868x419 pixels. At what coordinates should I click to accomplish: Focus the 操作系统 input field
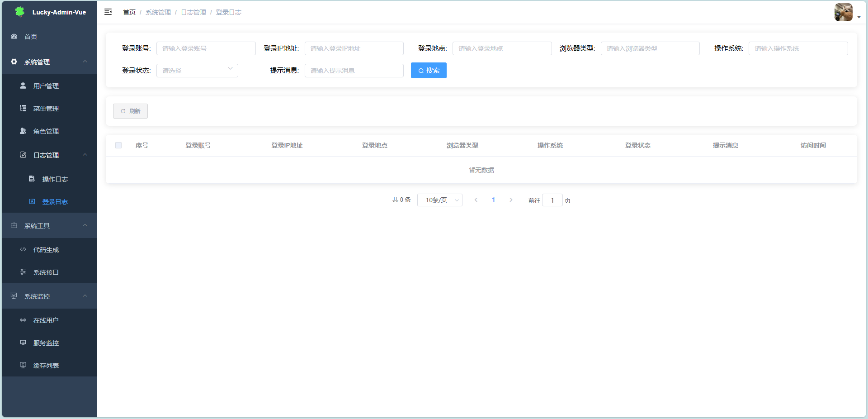[x=798, y=48]
